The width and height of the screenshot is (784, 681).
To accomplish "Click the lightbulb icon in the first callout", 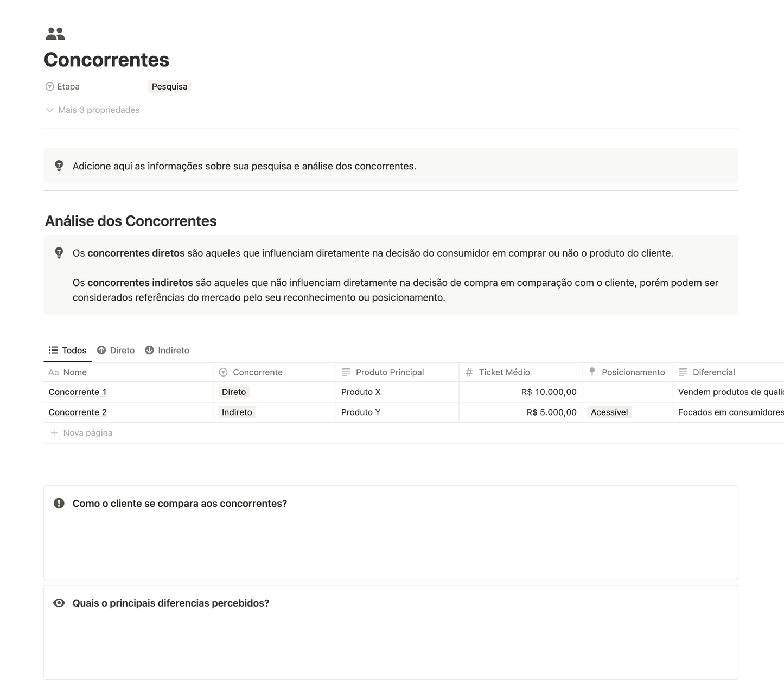I will (x=59, y=166).
